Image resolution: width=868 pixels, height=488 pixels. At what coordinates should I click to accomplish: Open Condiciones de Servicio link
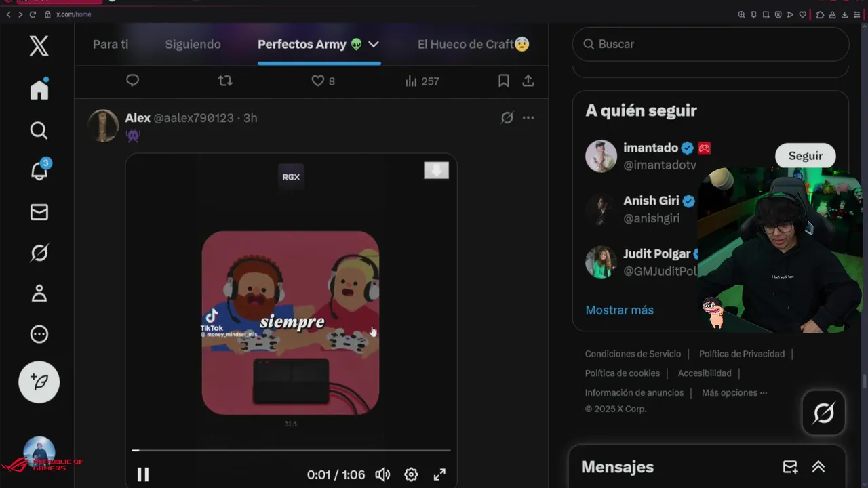coord(633,354)
